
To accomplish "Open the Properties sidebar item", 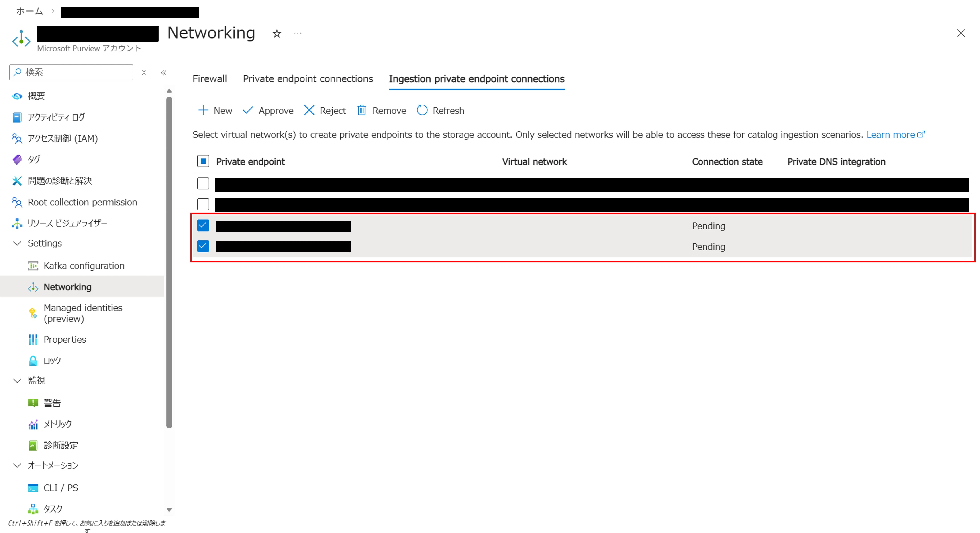I will 65,339.
